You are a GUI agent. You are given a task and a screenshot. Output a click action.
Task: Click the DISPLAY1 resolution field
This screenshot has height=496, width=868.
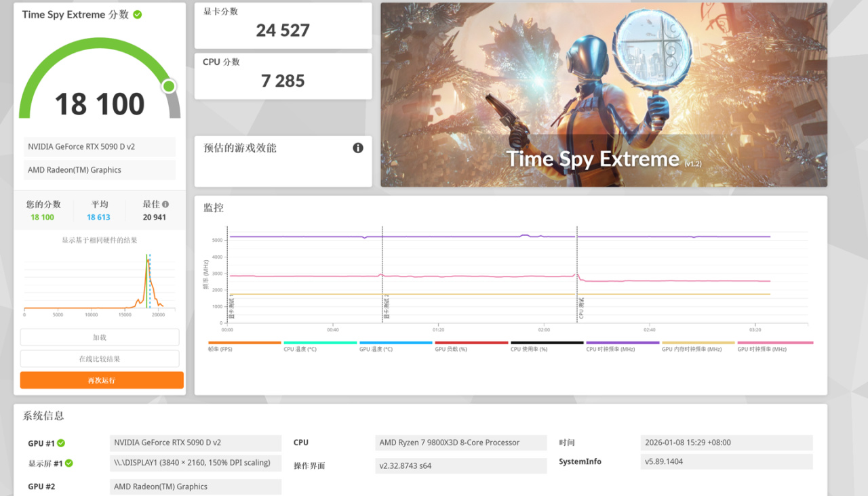click(195, 463)
